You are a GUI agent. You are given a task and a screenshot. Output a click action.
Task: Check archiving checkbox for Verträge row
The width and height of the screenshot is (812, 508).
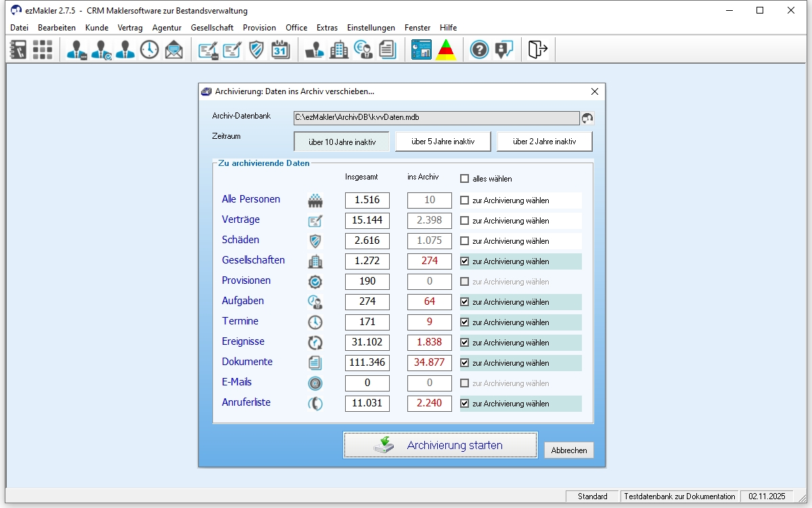point(464,221)
